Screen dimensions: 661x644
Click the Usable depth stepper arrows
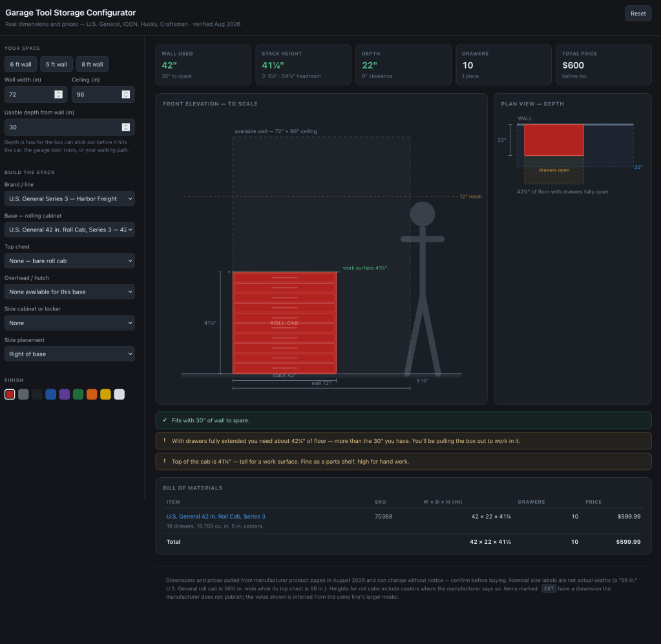click(125, 127)
